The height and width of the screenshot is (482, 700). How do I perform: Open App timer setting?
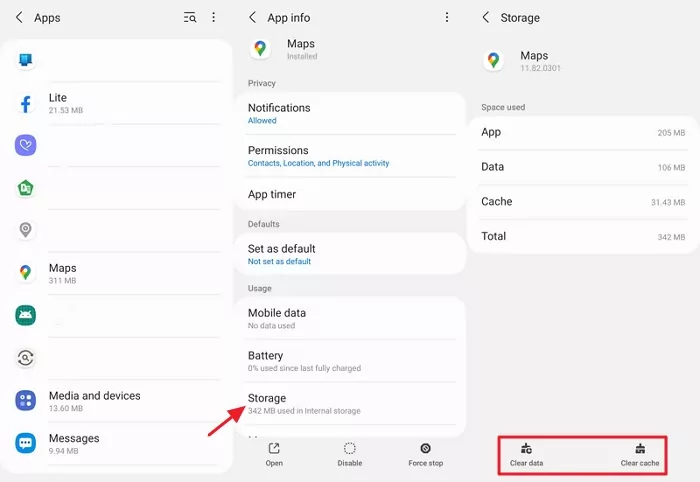354,194
